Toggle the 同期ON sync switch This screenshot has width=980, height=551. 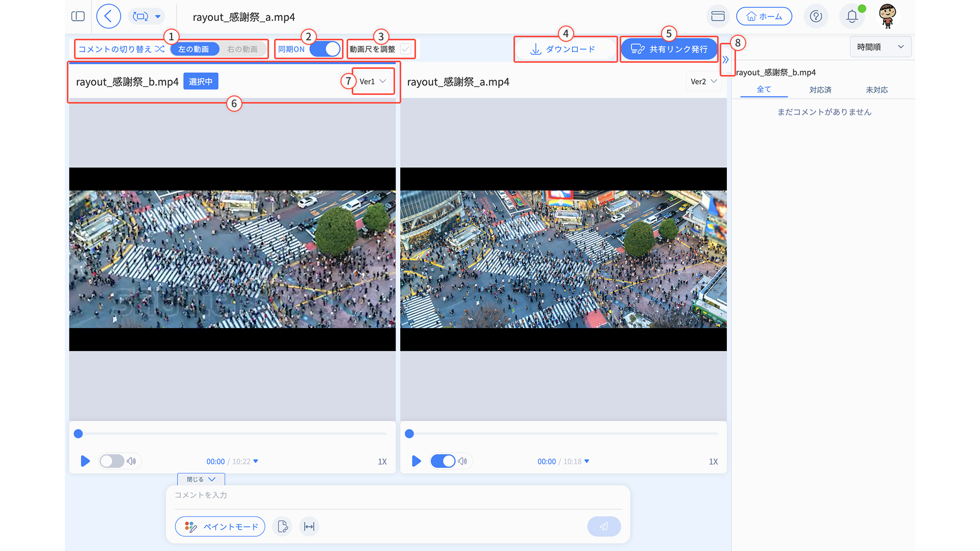click(x=325, y=49)
